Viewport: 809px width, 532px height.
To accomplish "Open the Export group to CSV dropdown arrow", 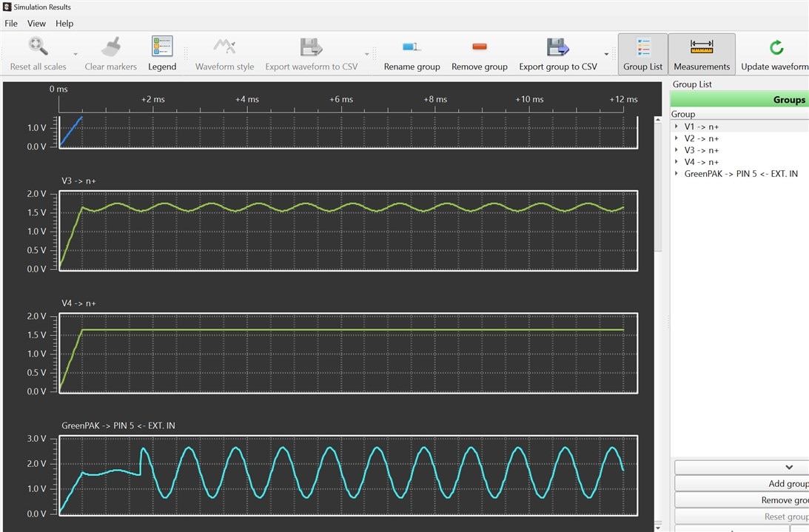I will pyautogui.click(x=606, y=54).
